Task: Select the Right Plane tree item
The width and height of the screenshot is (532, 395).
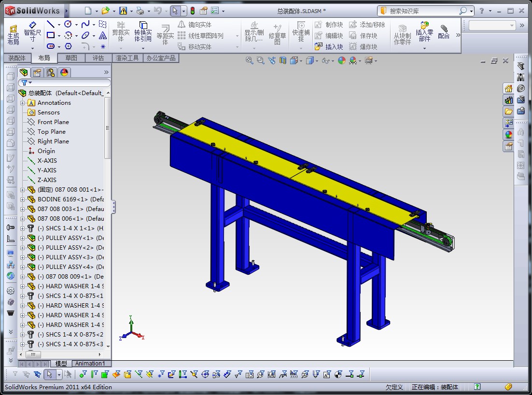Action: (53, 141)
